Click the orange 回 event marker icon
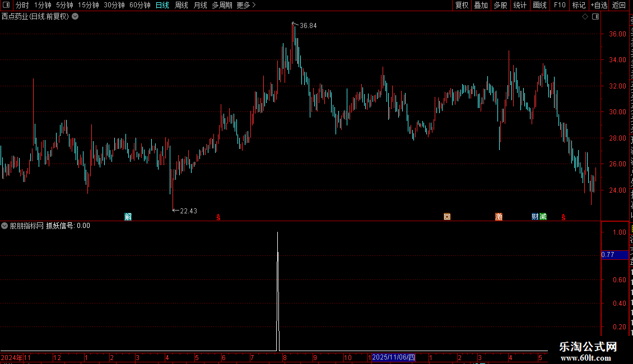The width and height of the screenshot is (633, 364). tap(447, 217)
